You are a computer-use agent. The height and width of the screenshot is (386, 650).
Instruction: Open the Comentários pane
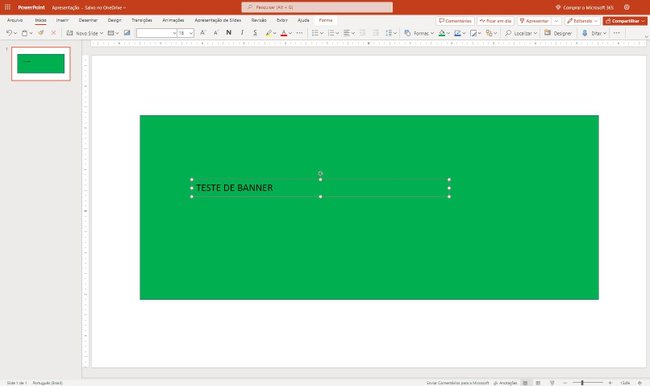click(x=455, y=21)
